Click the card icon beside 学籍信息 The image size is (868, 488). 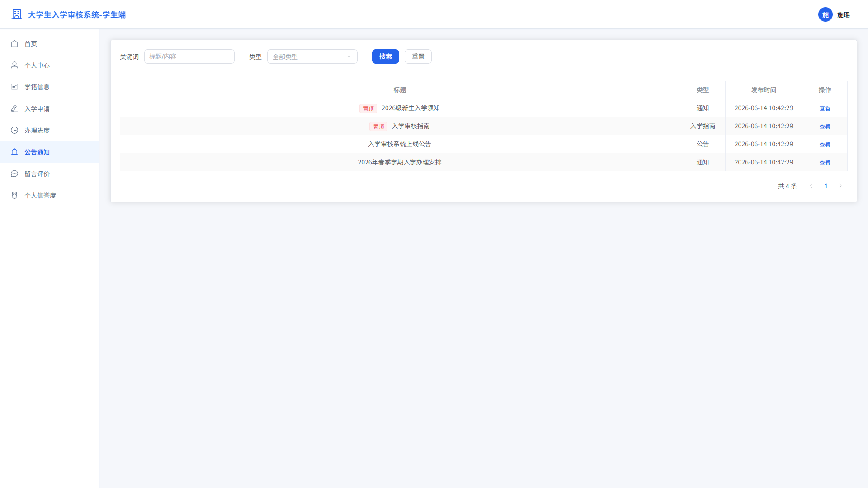click(x=14, y=87)
